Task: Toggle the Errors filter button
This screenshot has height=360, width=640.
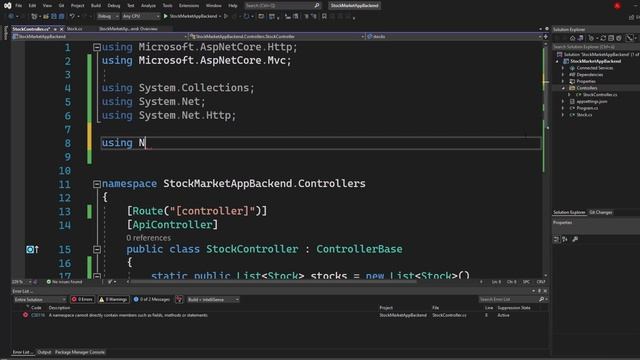Action: pyautogui.click(x=82, y=300)
